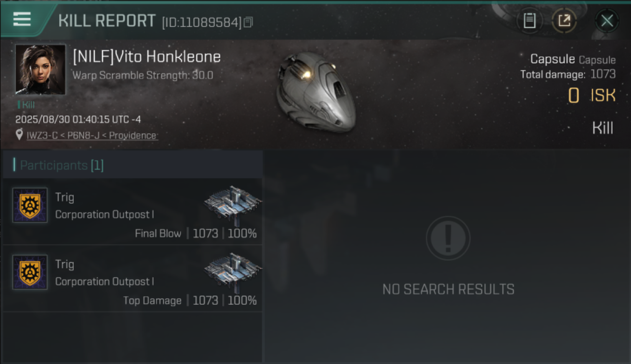Click the no search results exclamation icon
Image resolution: width=631 pixels, height=364 pixels.
coord(448,238)
